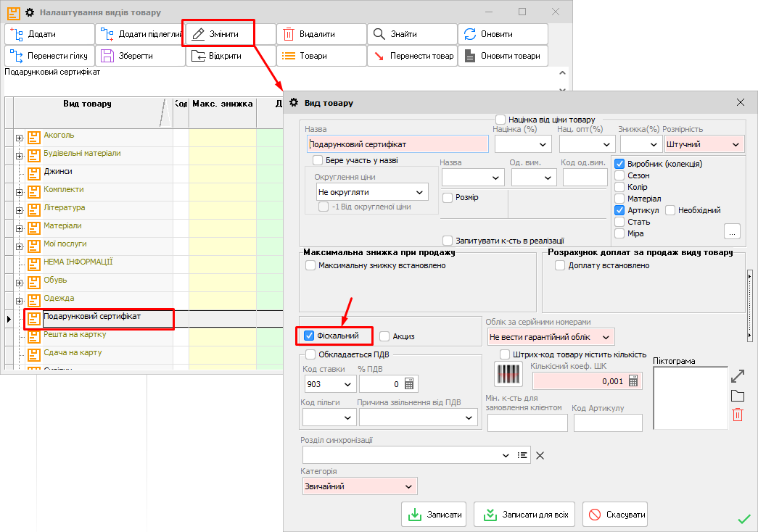Screen dimensions: 758x532
Task: Open list icon beside Розділ синхронізації
Action: [522, 455]
